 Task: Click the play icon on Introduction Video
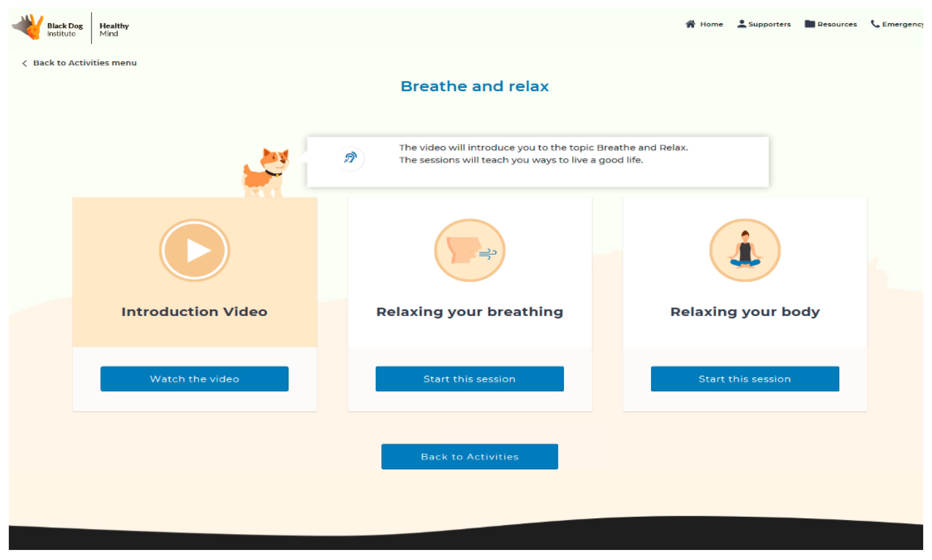pyautogui.click(x=195, y=251)
